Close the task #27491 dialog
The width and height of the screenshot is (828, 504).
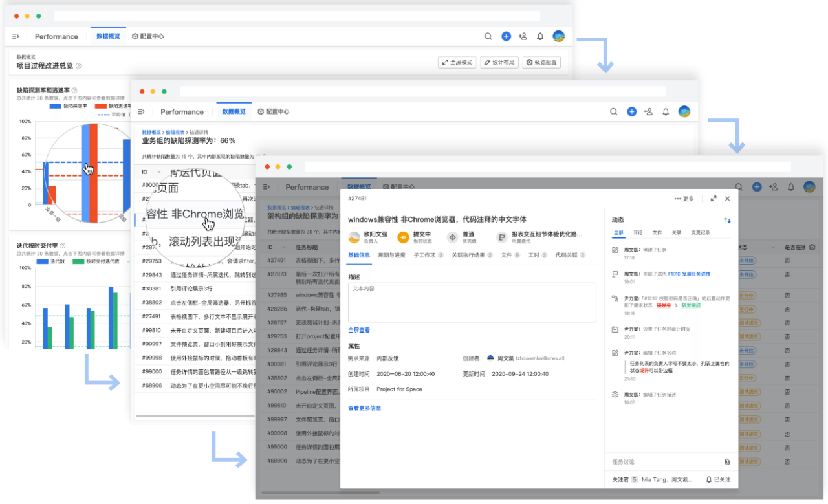pos(727,199)
